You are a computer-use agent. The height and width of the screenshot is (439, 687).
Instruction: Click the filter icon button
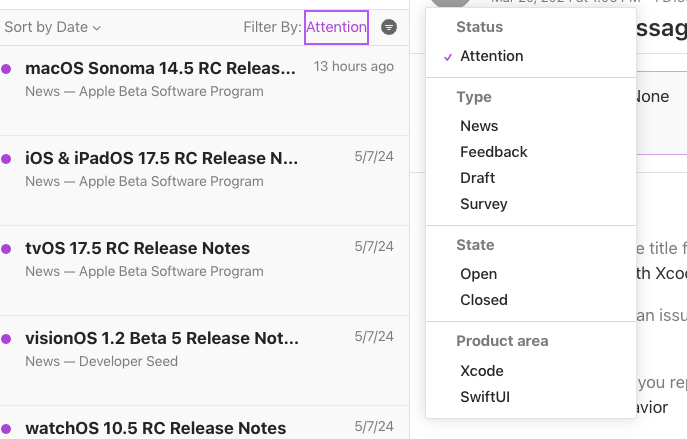point(389,27)
